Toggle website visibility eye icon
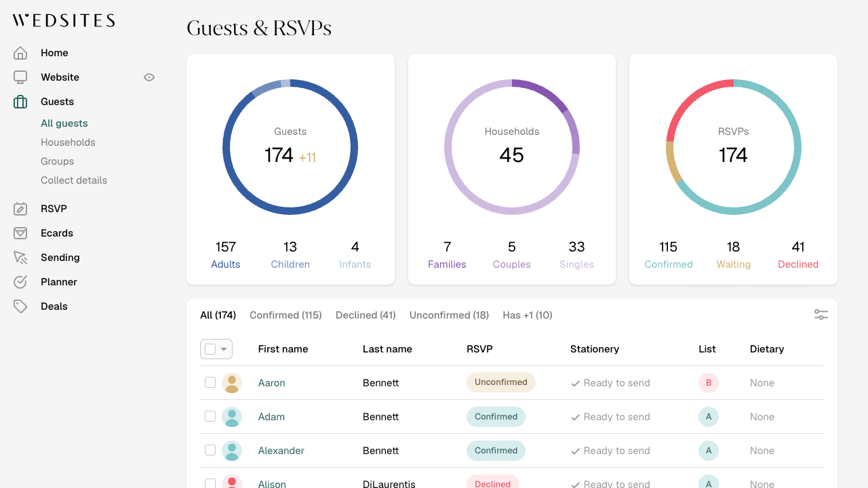The width and height of the screenshot is (868, 488). [x=149, y=77]
